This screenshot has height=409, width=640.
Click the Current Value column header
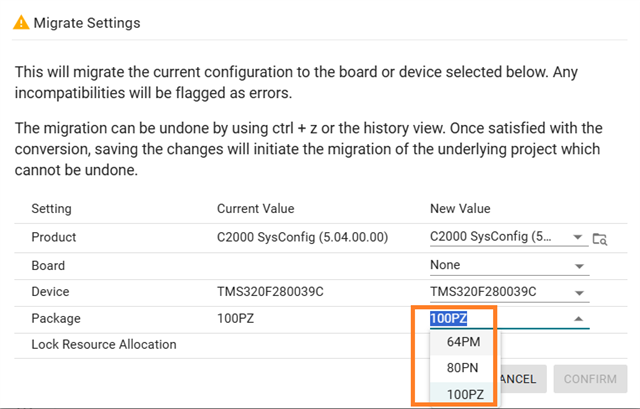tap(256, 209)
